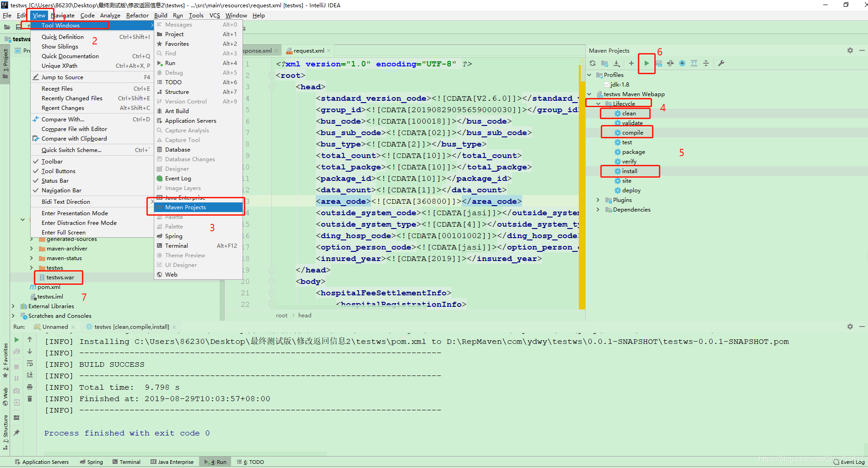Expand the Dependencies node
Viewport: 868px width, 468px height.
point(598,209)
